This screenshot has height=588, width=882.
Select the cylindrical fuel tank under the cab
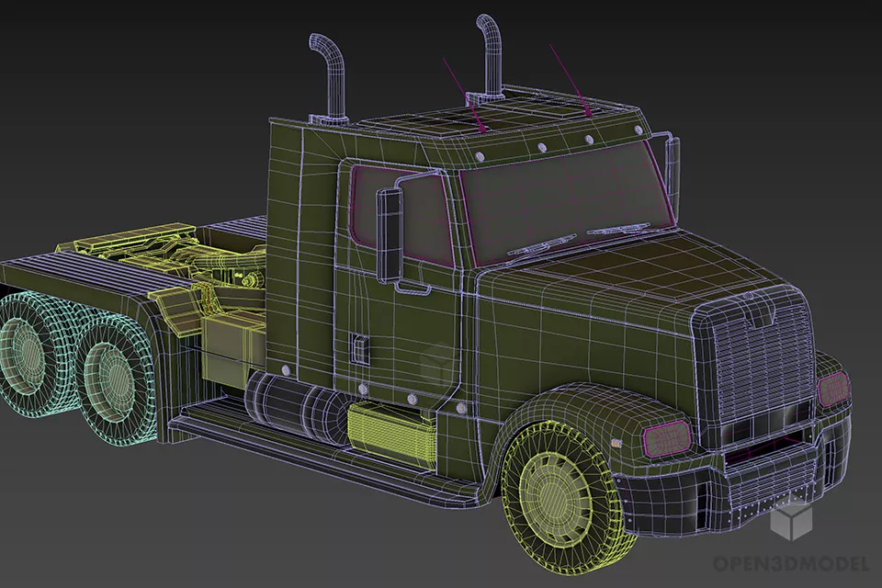[298, 406]
